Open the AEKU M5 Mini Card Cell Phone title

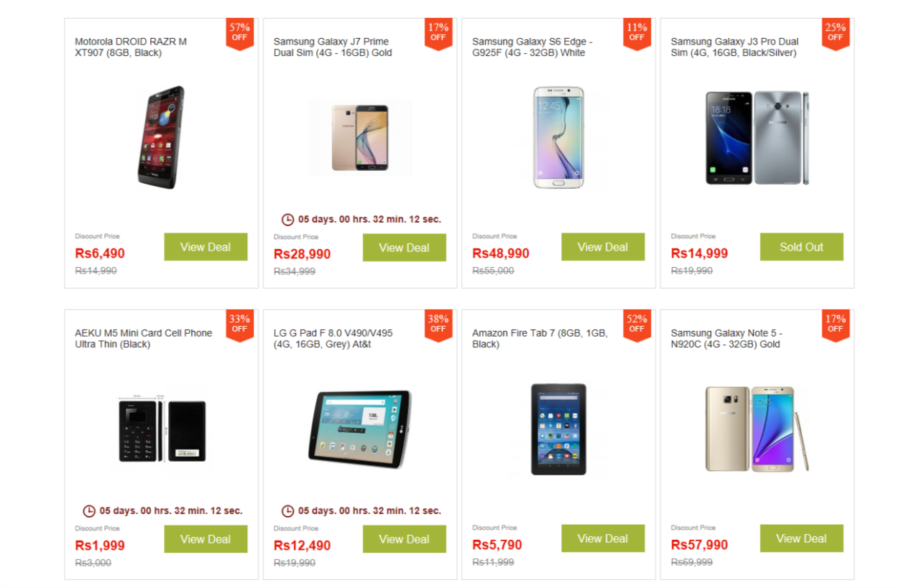[x=144, y=339]
